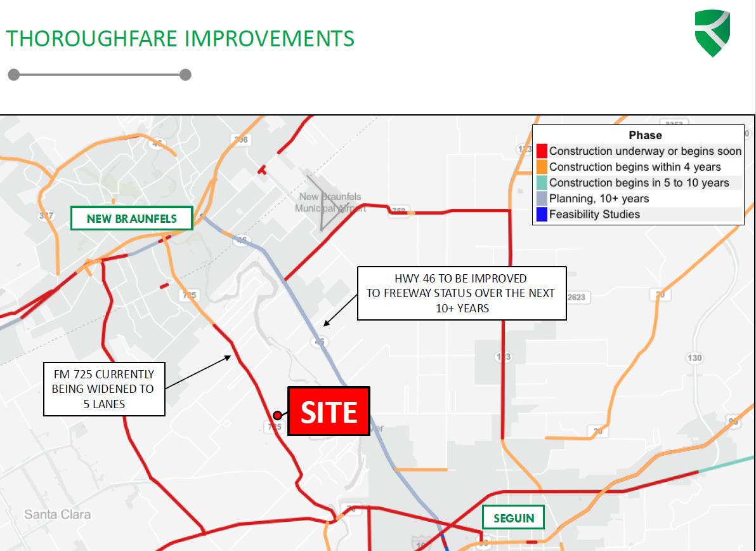This screenshot has width=756, height=551.
Task: Click the route 337 road shield
Action: (x=45, y=215)
